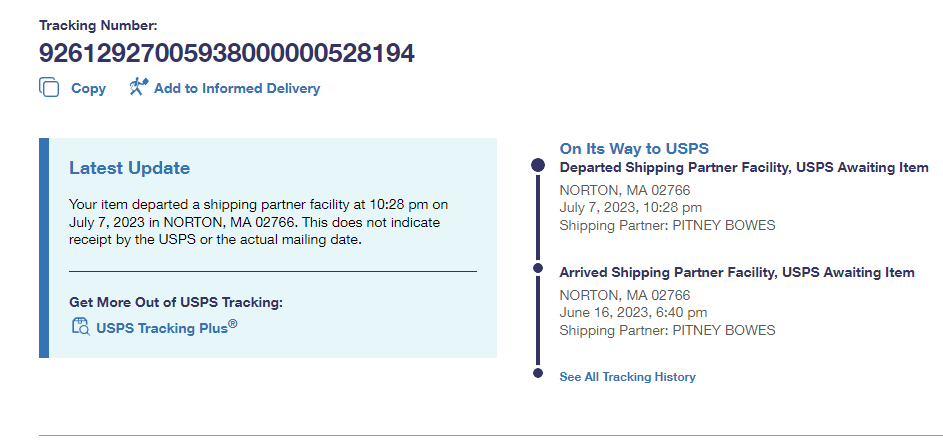Click the Get More Out of USPS Tracking label
943x440 pixels.
point(176,301)
